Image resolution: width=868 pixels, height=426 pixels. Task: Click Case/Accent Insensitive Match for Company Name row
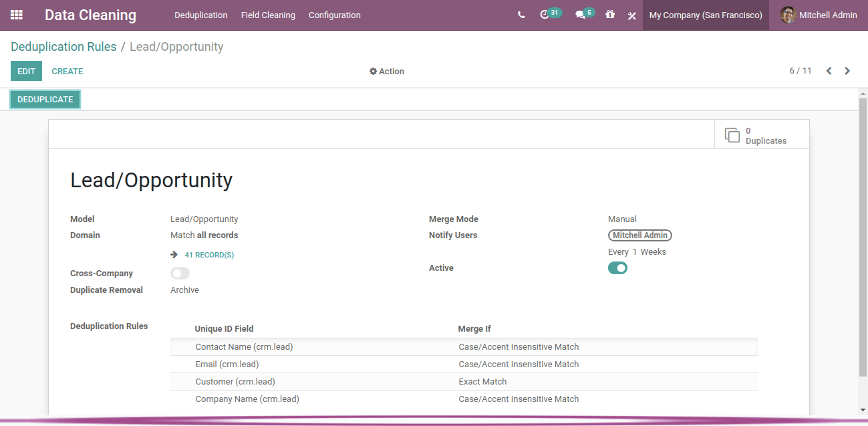click(x=519, y=399)
